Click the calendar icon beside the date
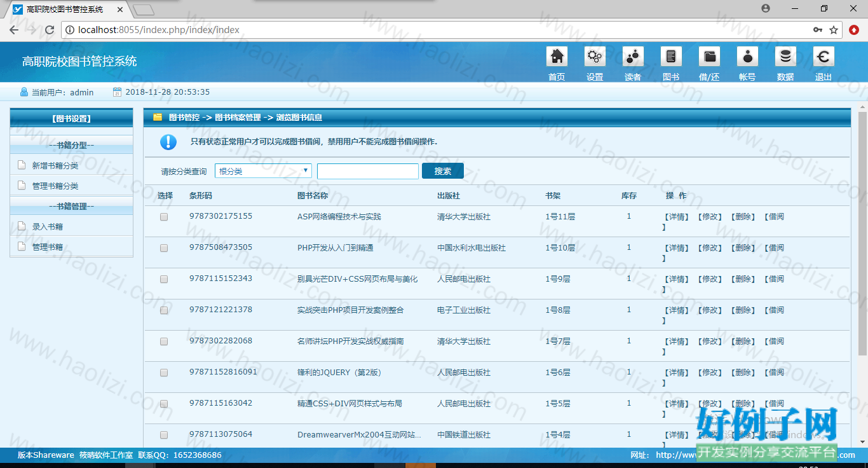Viewport: 868px width, 468px height. (117, 92)
